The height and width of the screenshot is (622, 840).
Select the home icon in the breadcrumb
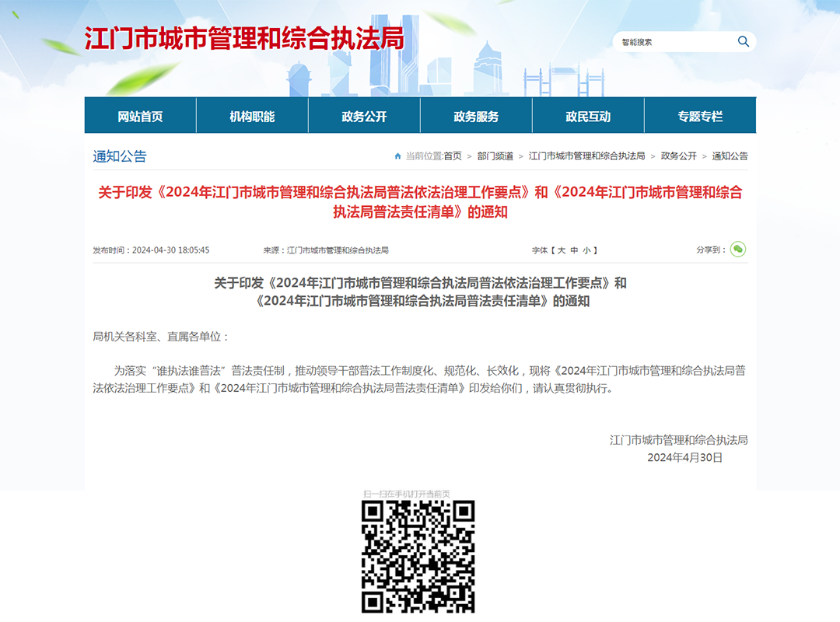tap(397, 155)
